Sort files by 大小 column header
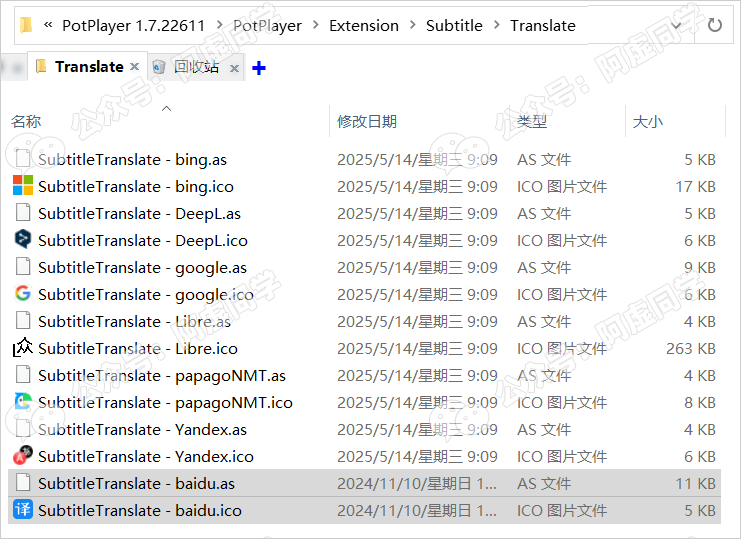The width and height of the screenshot is (741, 539). point(647,121)
